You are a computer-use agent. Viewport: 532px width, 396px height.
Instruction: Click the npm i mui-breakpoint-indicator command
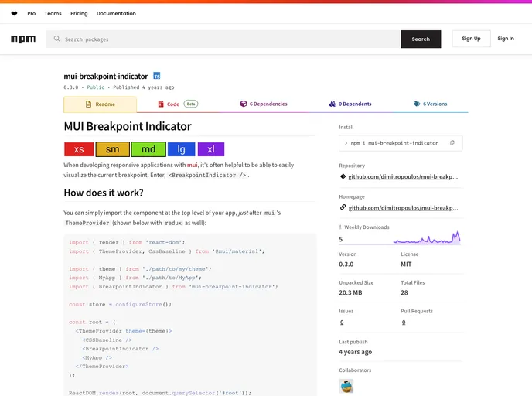394,143
